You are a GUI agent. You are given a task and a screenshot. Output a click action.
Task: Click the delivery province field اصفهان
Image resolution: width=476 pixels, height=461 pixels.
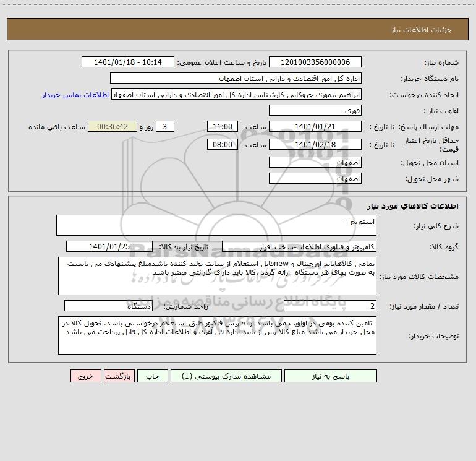(315, 162)
